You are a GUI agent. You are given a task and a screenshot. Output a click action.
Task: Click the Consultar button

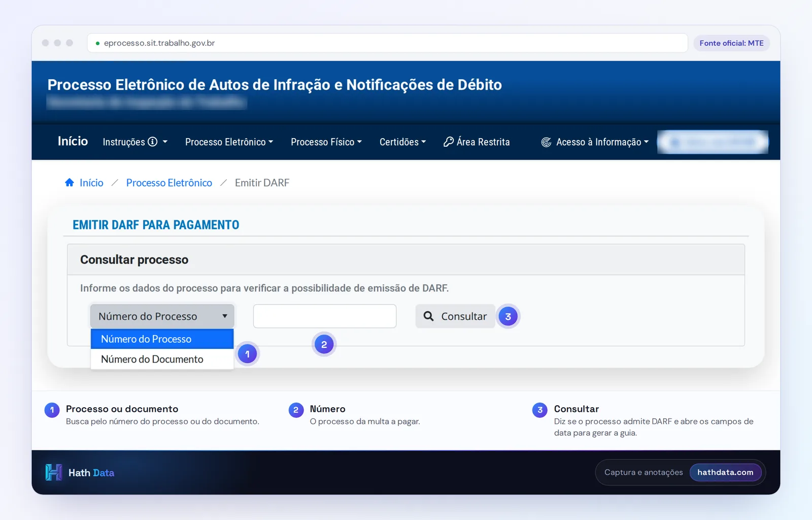455,316
